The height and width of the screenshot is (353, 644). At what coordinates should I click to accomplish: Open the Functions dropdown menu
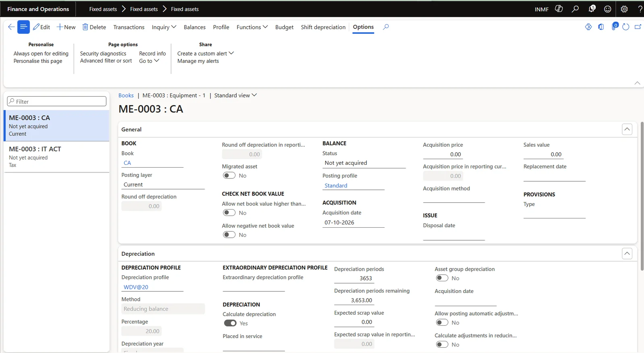tap(252, 27)
